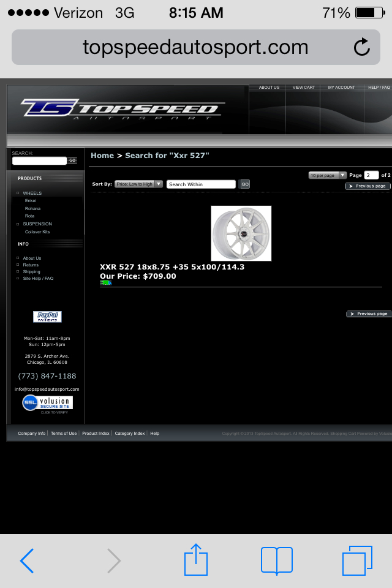Open Safari tabs switcher icon
The height and width of the screenshot is (588, 392).
click(356, 560)
